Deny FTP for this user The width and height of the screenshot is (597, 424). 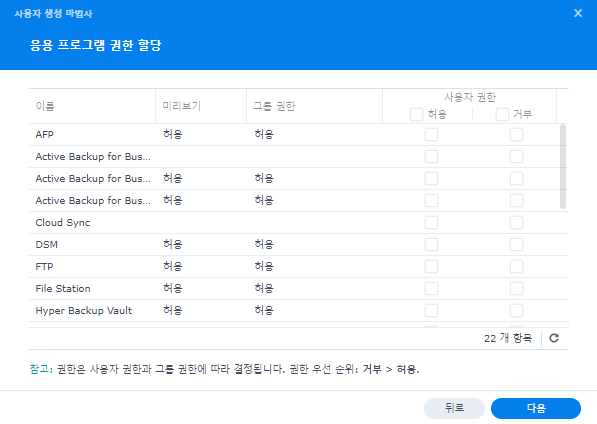click(x=516, y=266)
